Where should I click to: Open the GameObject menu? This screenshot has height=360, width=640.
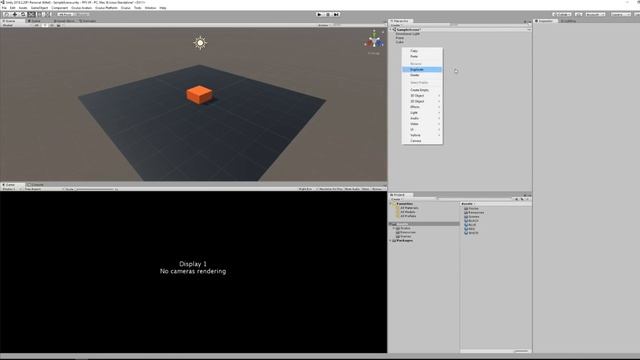pos(39,8)
